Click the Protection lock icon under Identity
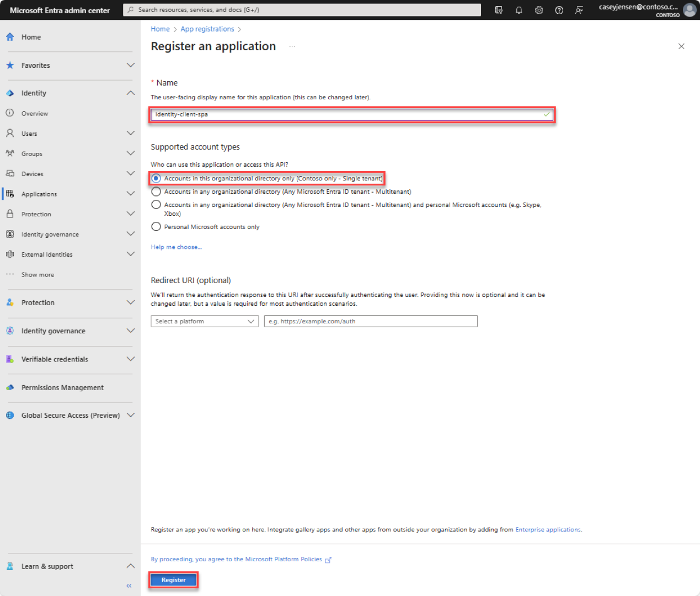700x596 pixels. (10, 214)
